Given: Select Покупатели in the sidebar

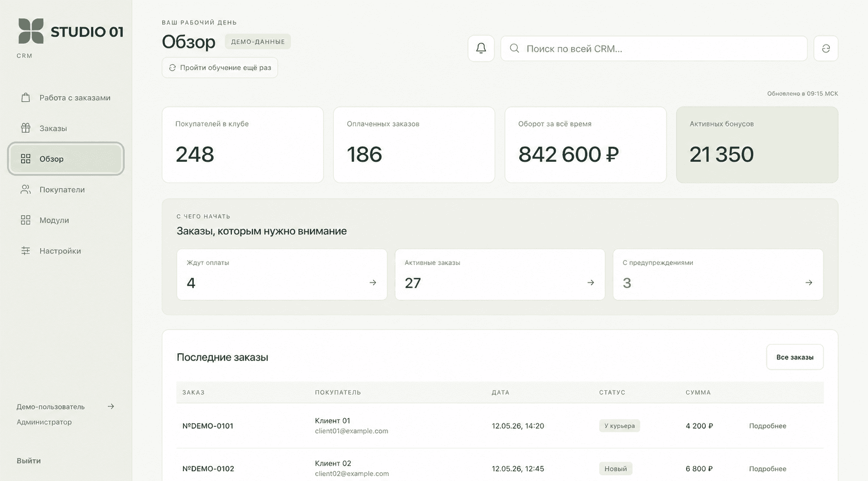Looking at the screenshot, I should point(66,190).
